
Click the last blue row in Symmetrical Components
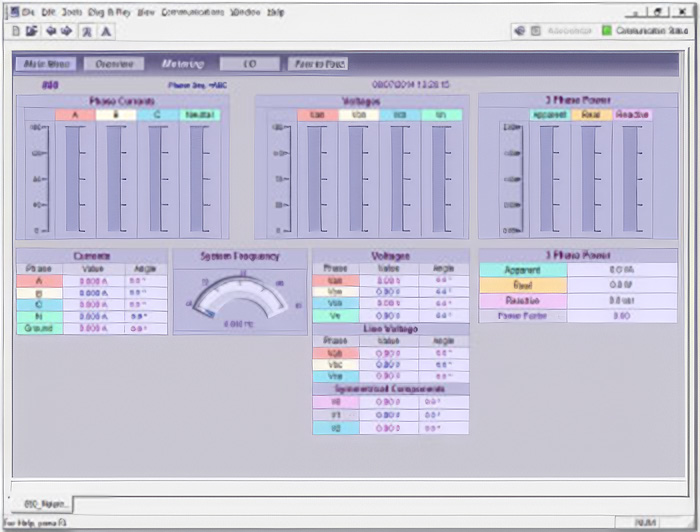click(391, 428)
